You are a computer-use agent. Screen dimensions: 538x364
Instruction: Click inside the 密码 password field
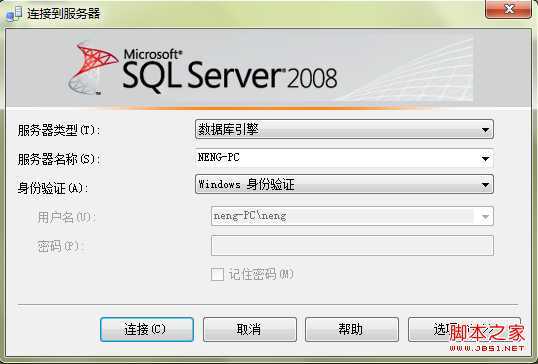coord(352,245)
